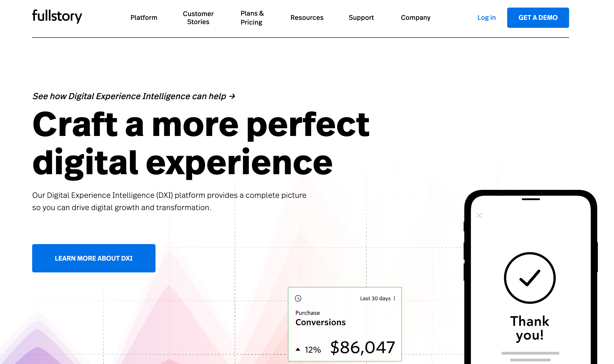Expand the Plans & Pricing dropdown menu
Viewport: 614px width, 364px height.
click(252, 18)
